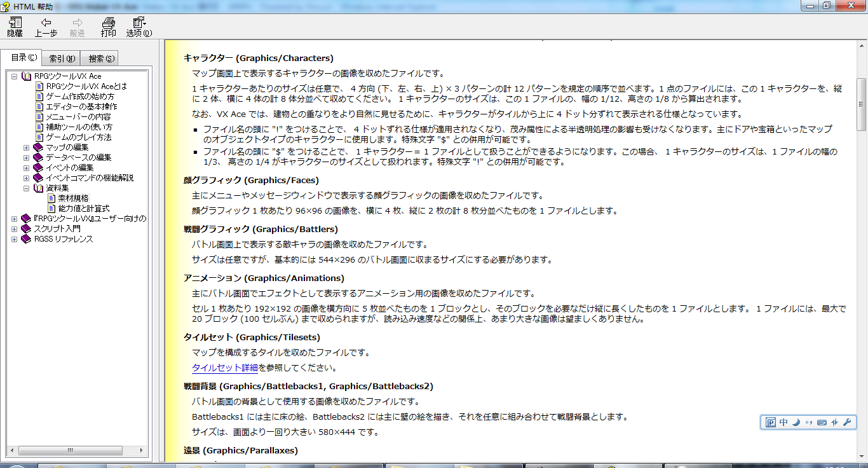The image size is (868, 468).
Task: Toggle the moon icon in the IME bar
Action: tap(796, 422)
